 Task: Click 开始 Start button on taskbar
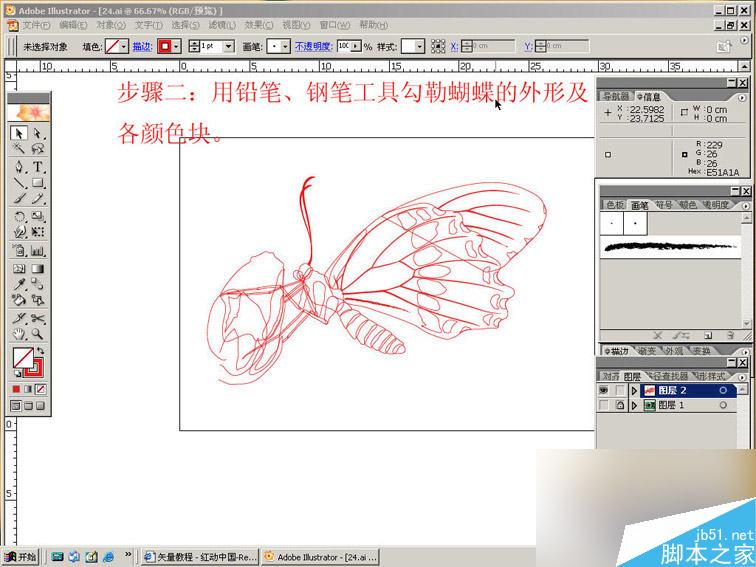21,557
